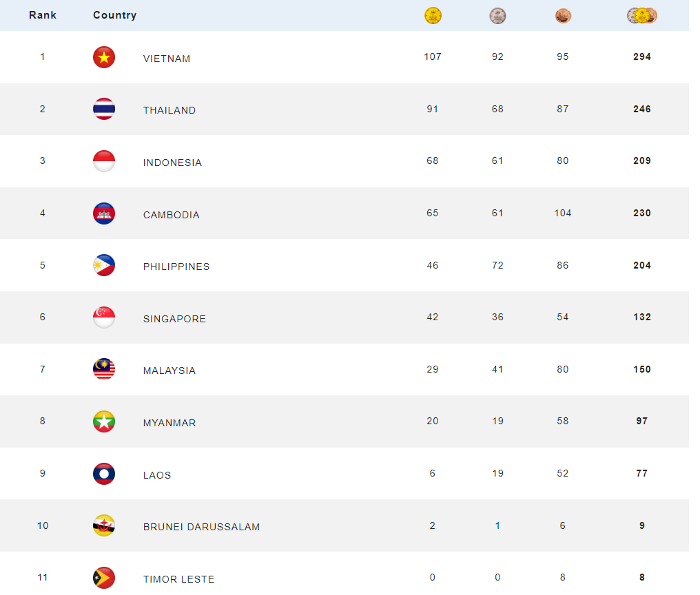Click the silver medal column icon
The image size is (700, 595).
tap(497, 16)
